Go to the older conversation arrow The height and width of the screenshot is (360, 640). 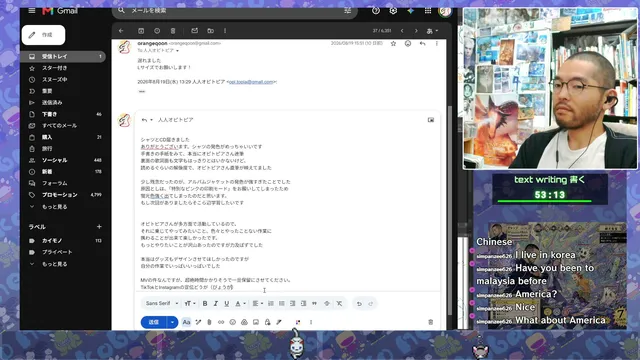(416, 31)
